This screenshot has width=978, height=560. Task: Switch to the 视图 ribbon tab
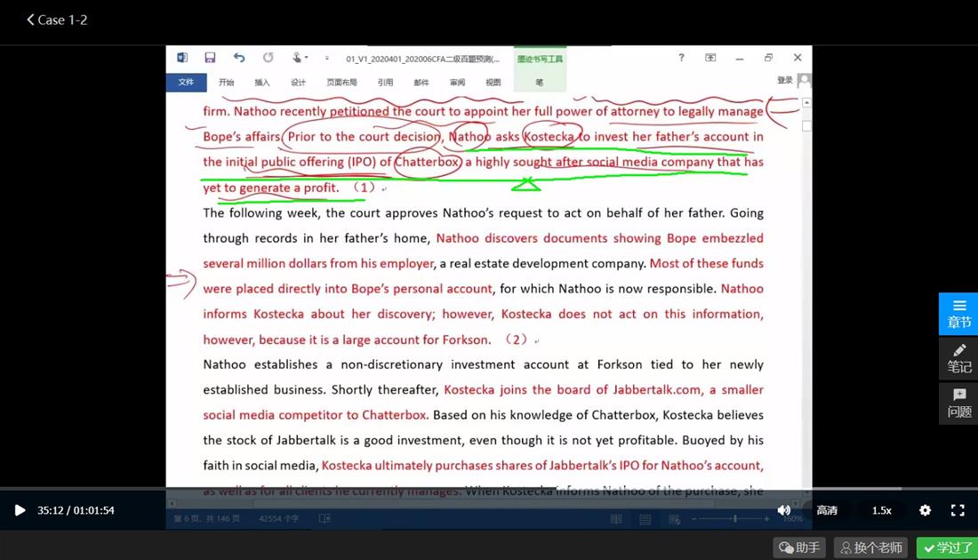[493, 83]
